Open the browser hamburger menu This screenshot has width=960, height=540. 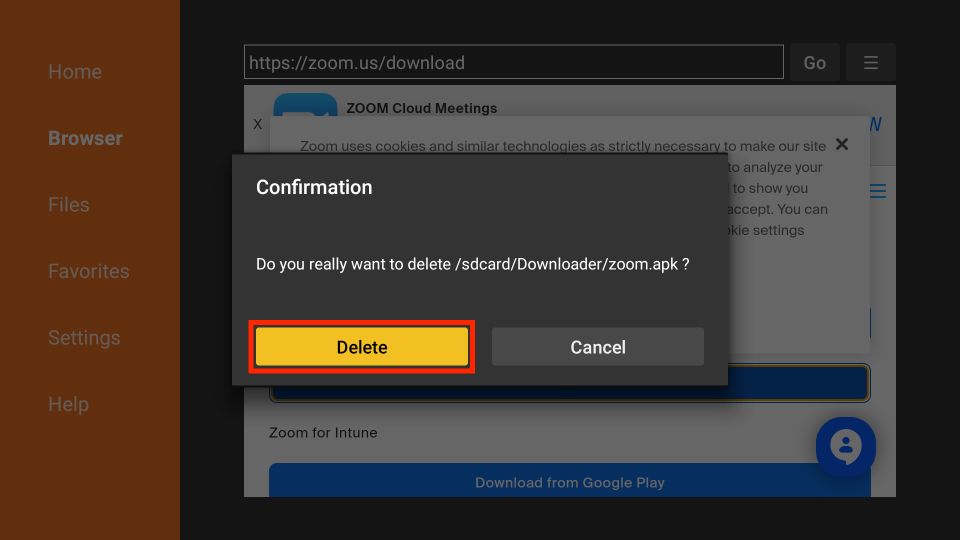click(x=871, y=62)
